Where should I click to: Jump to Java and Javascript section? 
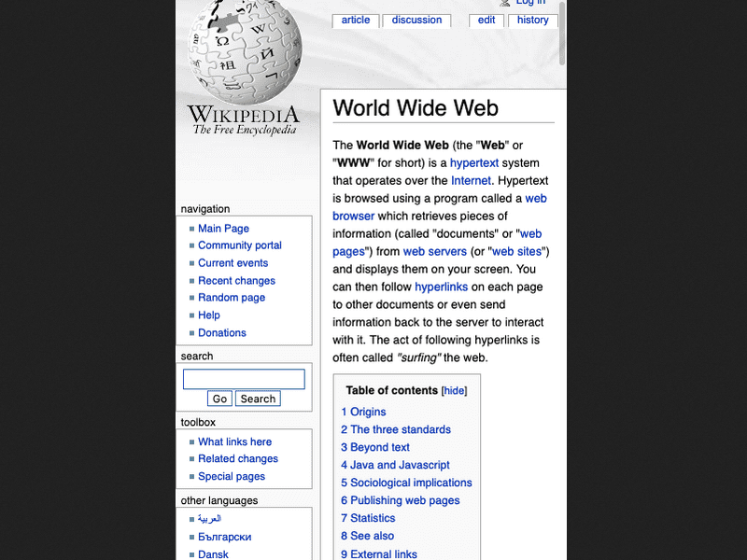pos(400,466)
